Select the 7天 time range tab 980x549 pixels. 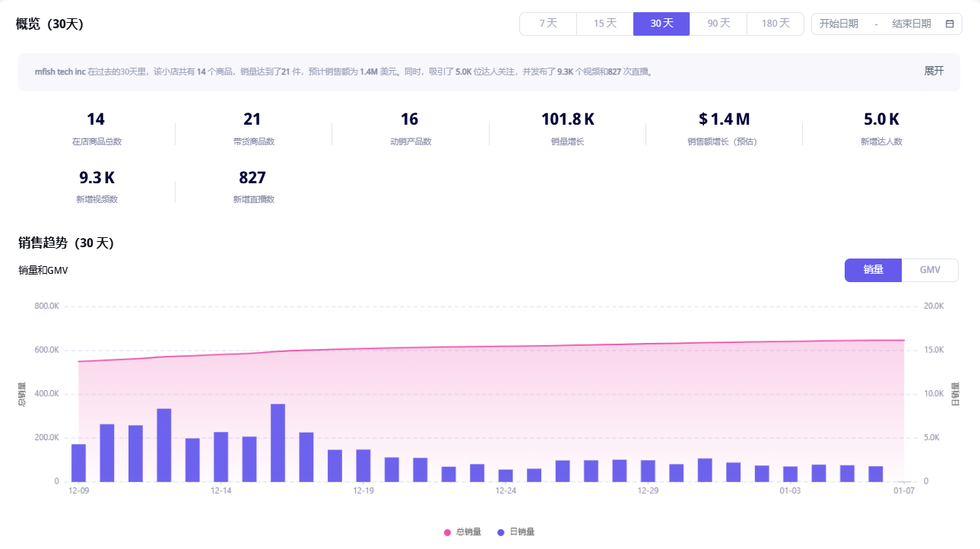coord(548,24)
